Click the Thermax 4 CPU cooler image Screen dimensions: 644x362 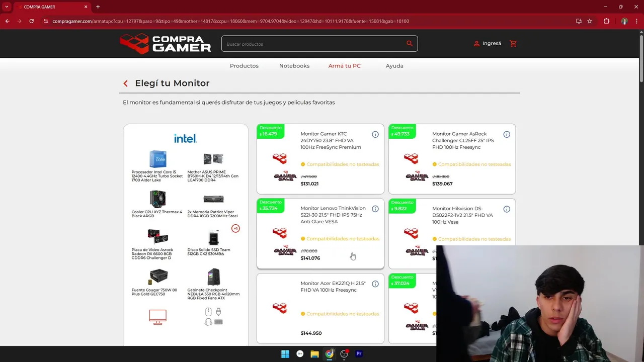(x=157, y=199)
